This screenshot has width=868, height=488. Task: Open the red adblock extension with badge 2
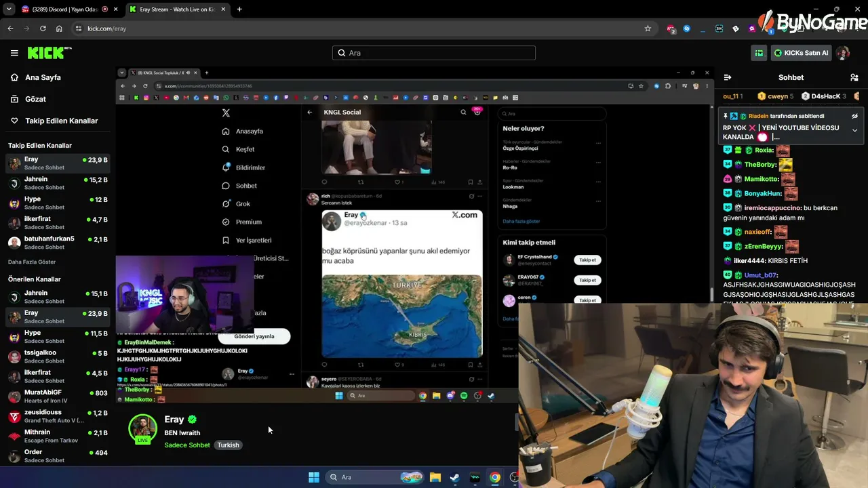[671, 28]
